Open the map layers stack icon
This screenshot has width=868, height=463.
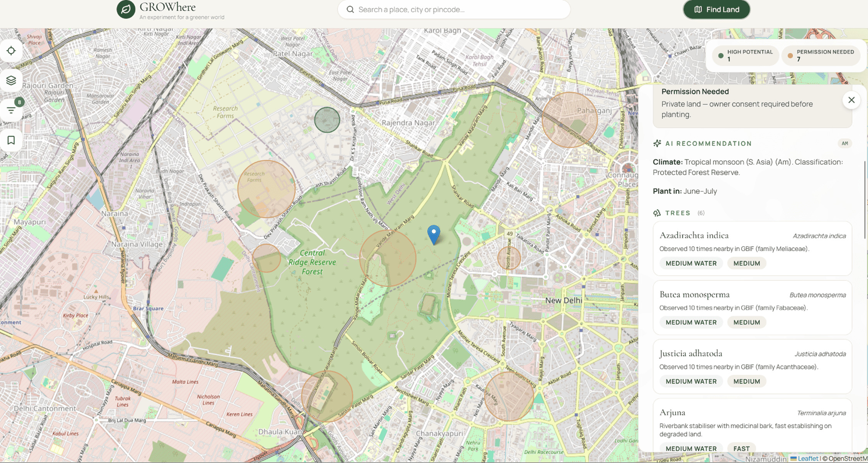tap(11, 80)
